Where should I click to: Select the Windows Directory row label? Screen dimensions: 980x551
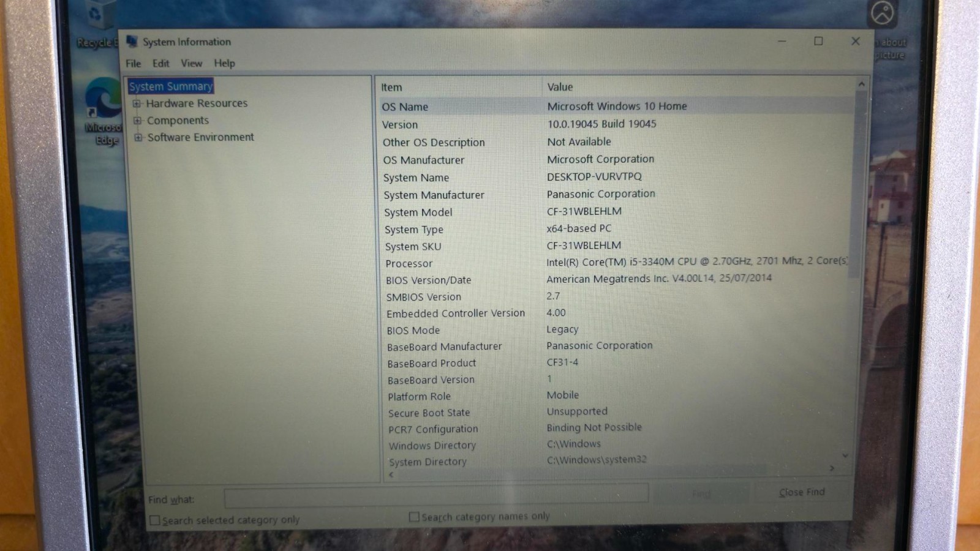[432, 446]
